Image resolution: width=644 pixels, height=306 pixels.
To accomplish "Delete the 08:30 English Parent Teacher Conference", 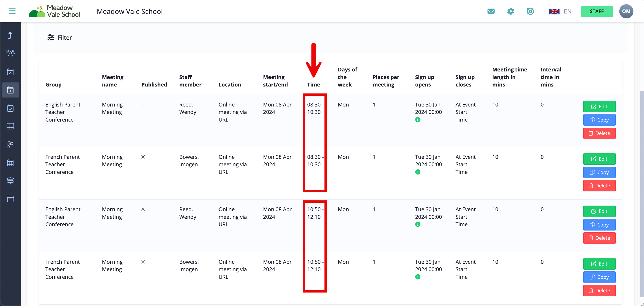I will 599,133.
